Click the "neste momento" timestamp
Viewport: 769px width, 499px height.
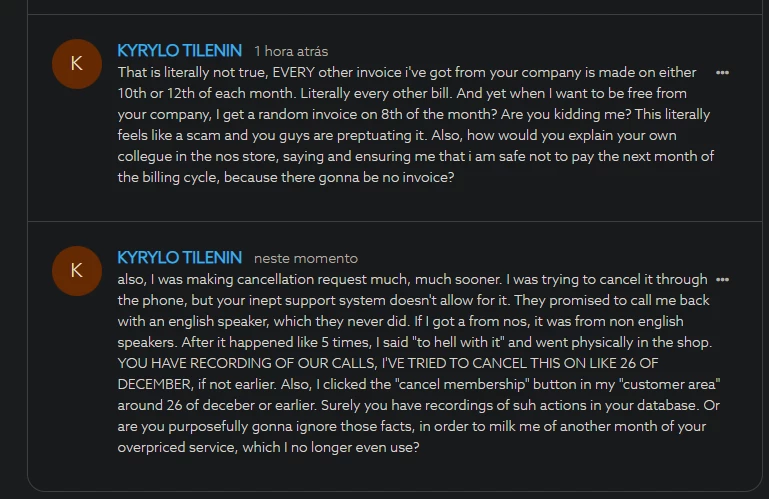[x=305, y=259]
